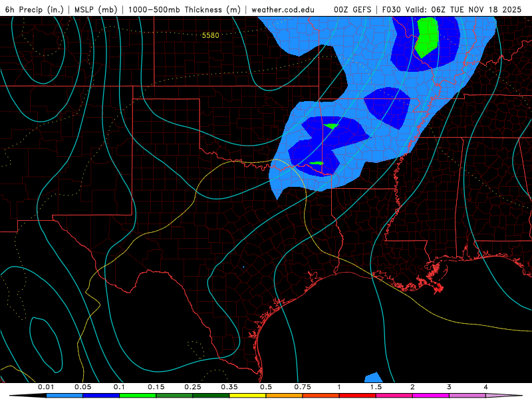Click the '0.01' legend value
Viewport: 532px width, 399px height.
[46, 387]
